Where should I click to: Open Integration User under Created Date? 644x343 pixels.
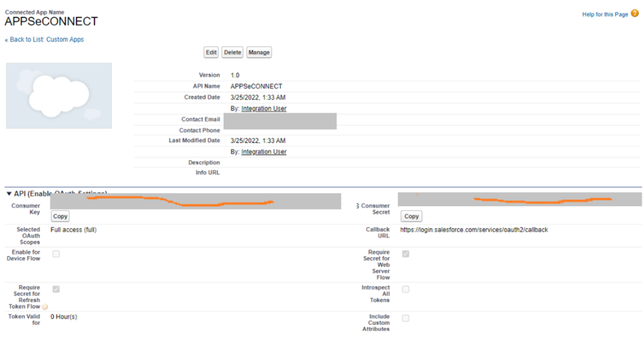pos(264,109)
